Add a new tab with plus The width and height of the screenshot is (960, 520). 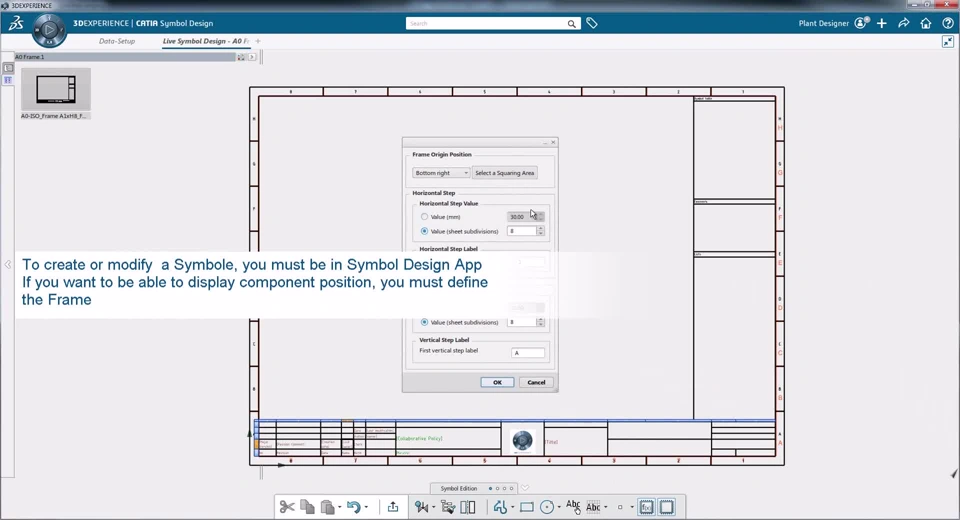[x=258, y=41]
